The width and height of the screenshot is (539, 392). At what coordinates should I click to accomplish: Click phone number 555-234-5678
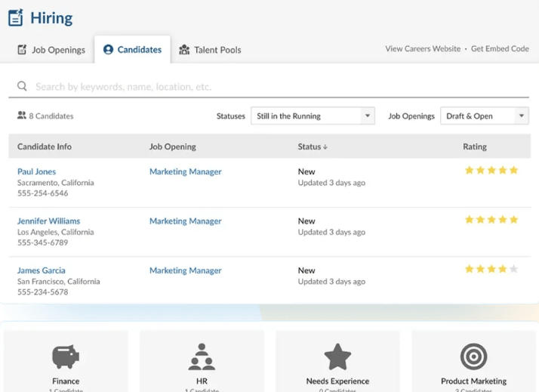tap(42, 292)
